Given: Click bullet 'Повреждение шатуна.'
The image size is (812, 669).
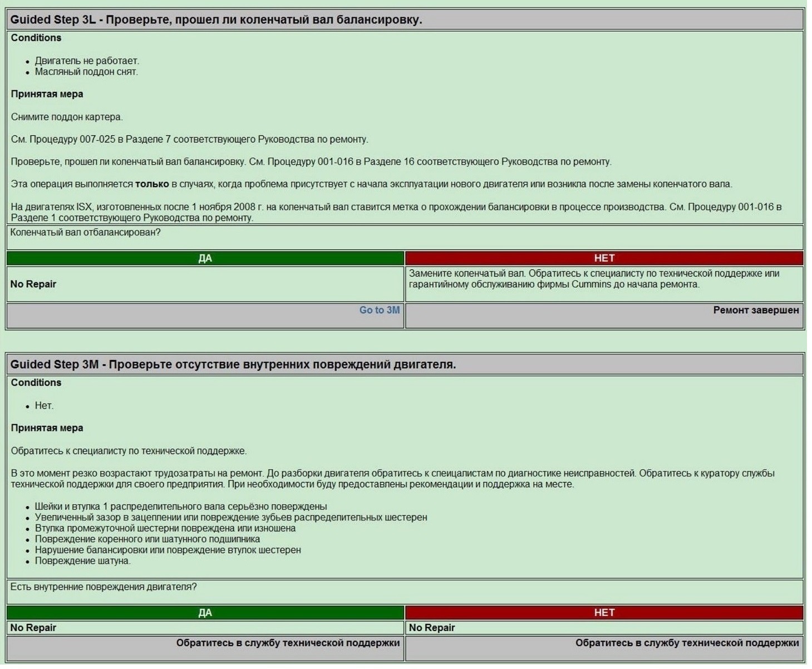Looking at the screenshot, I should [83, 561].
